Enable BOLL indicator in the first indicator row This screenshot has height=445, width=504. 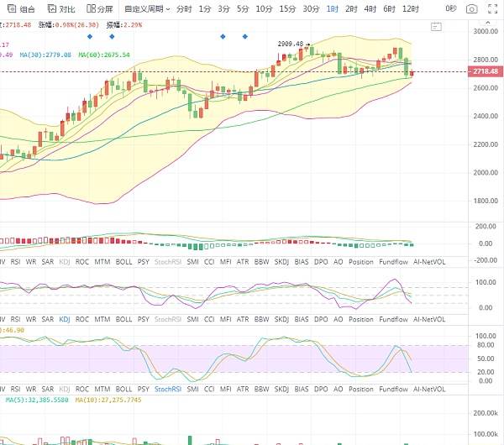[123, 262]
